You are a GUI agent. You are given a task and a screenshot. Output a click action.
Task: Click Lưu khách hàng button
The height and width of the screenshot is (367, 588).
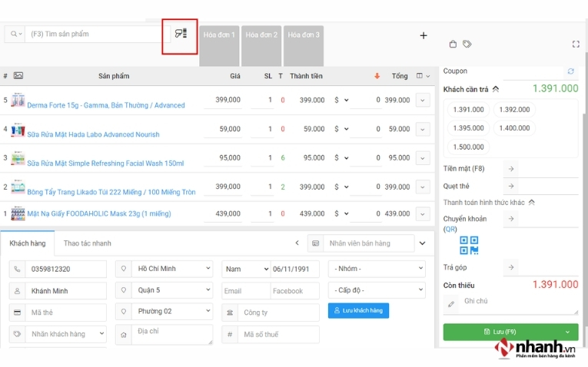[x=358, y=310]
